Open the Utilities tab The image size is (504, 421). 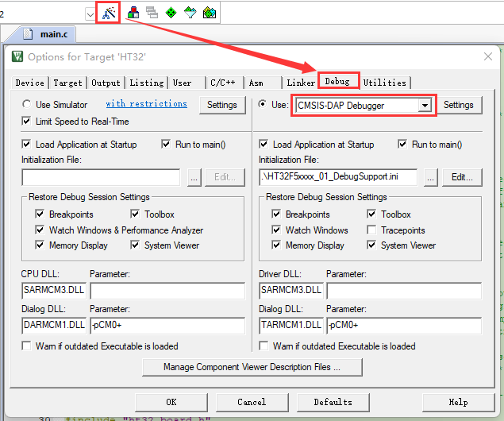tap(385, 83)
